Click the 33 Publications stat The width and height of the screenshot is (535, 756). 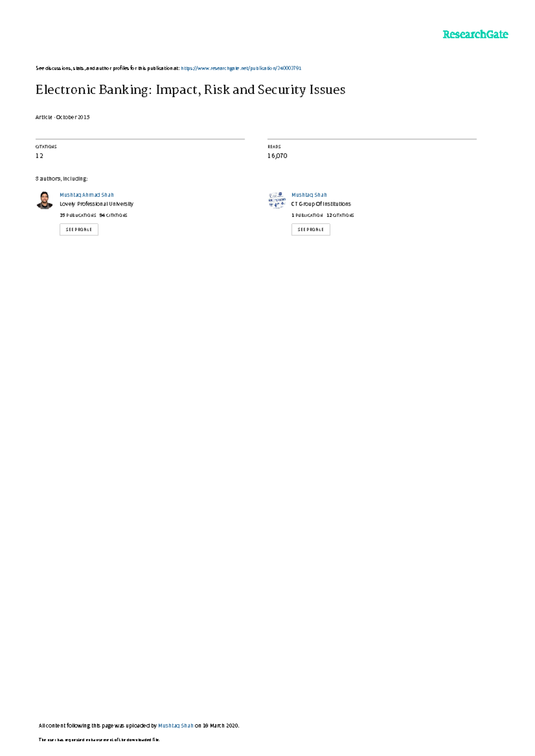point(78,215)
